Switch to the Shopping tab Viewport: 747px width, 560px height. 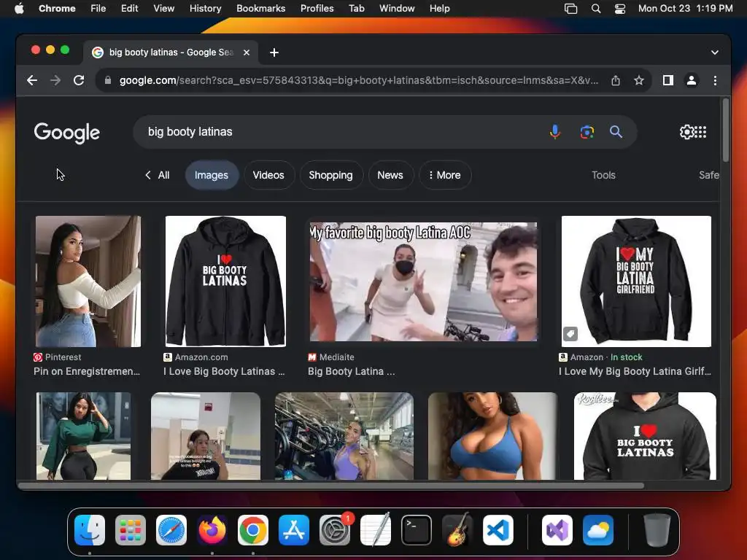click(330, 175)
